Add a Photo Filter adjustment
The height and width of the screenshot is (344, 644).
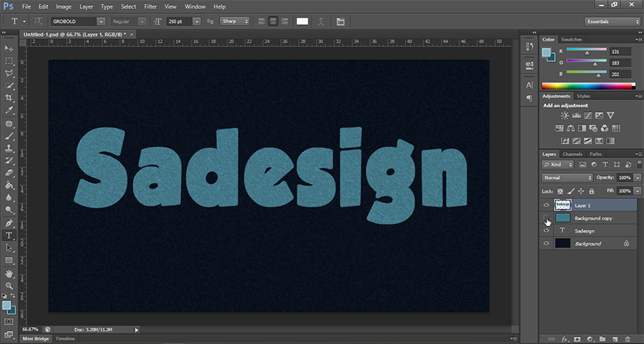593,128
